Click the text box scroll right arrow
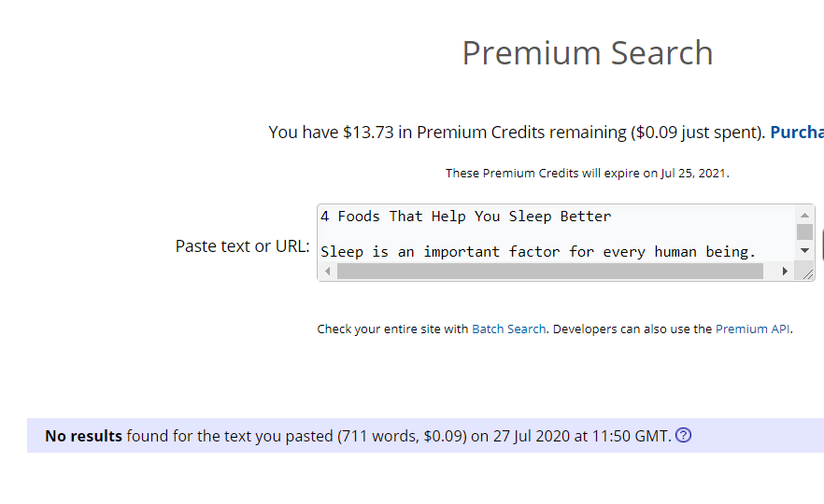This screenshot has width=824, height=504. (785, 271)
